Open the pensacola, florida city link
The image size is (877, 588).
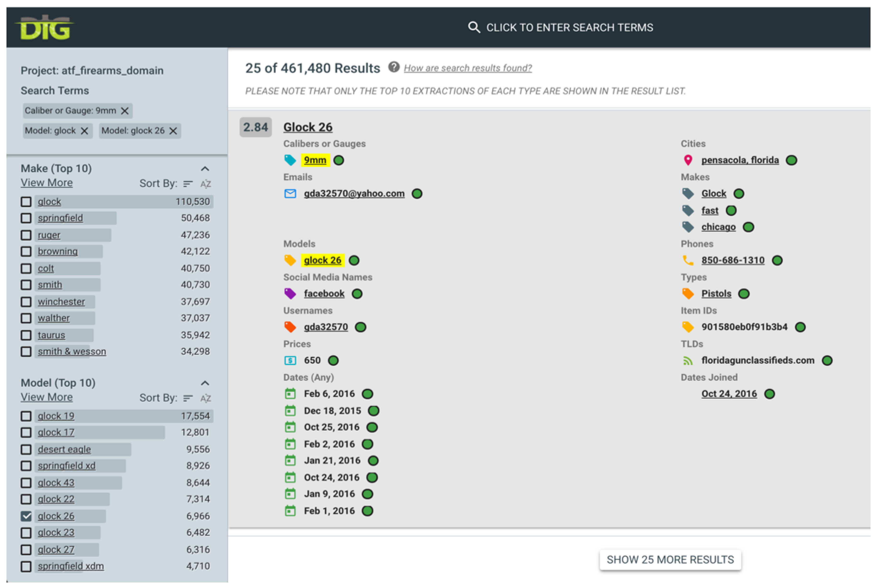point(740,161)
